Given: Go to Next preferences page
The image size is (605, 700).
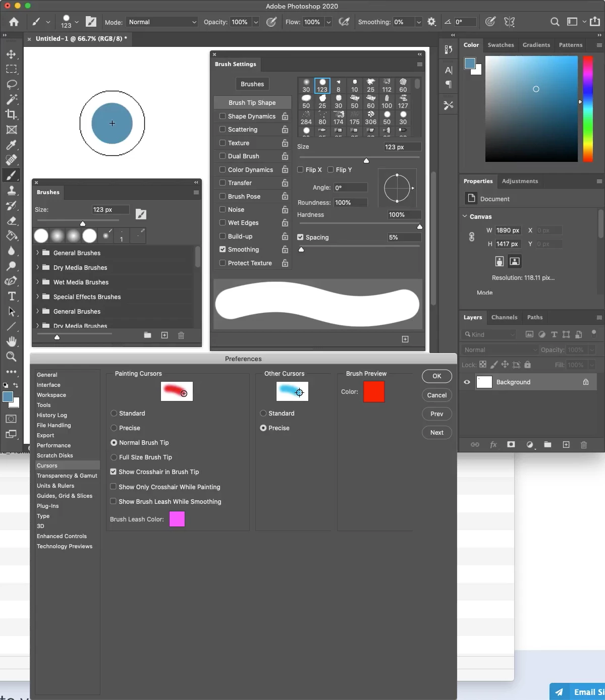Looking at the screenshot, I should tap(437, 432).
